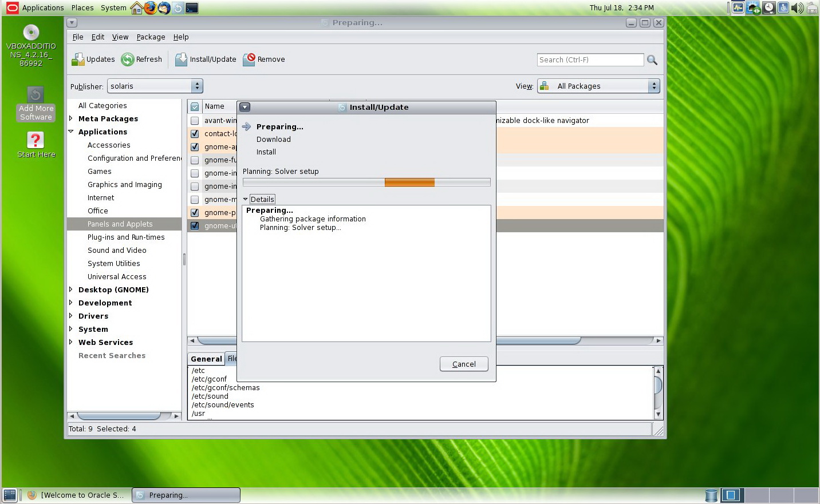The width and height of the screenshot is (820, 504).
Task: Expand Desktop (GNOME) category
Action: tap(71, 289)
